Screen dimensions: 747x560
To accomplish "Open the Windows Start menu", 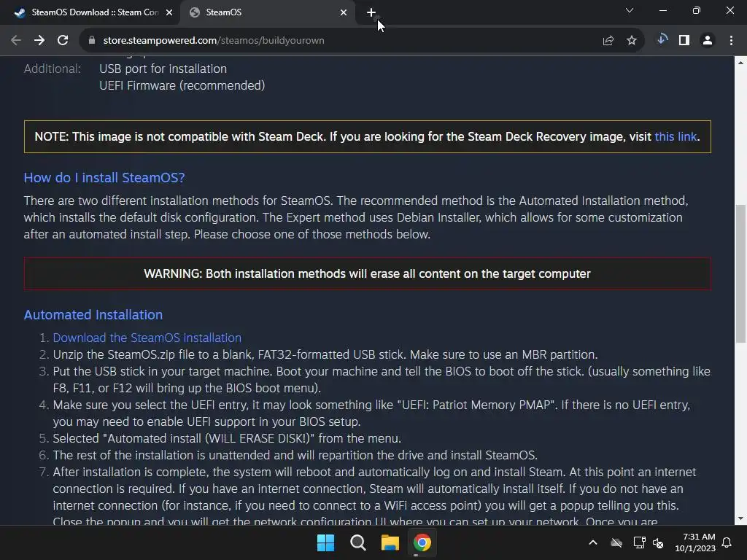I will [326, 542].
